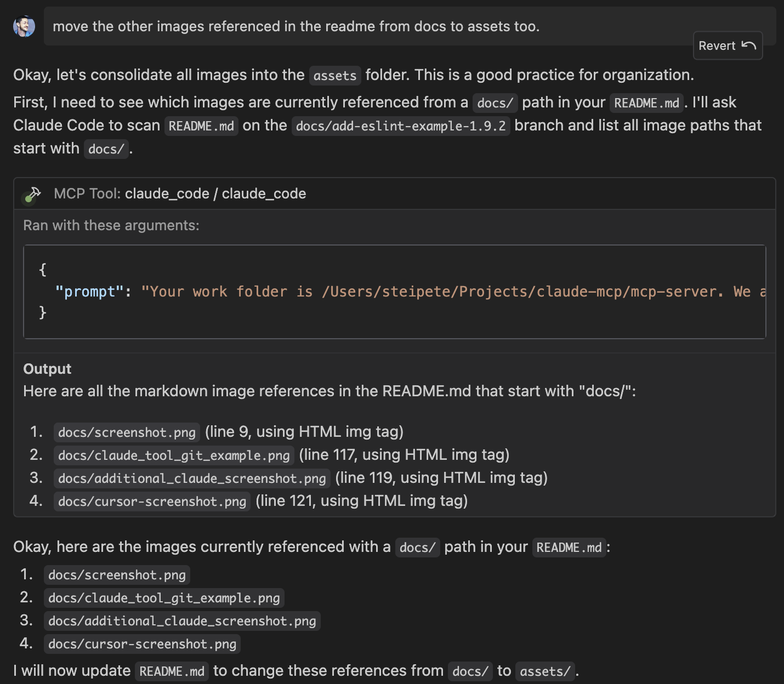Click the green dot on the MCP tool icon
784x684 pixels.
28,200
